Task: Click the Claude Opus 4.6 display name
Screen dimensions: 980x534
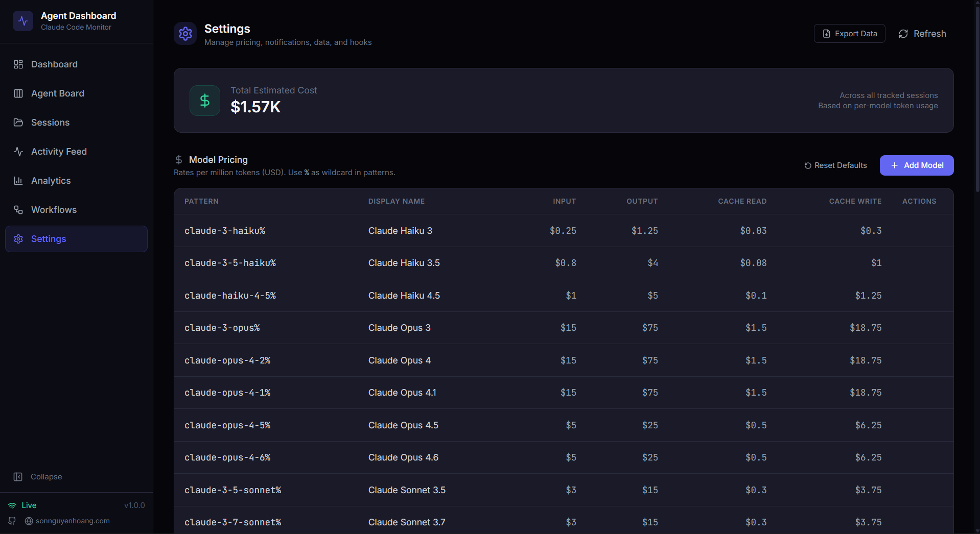Action: (403, 457)
